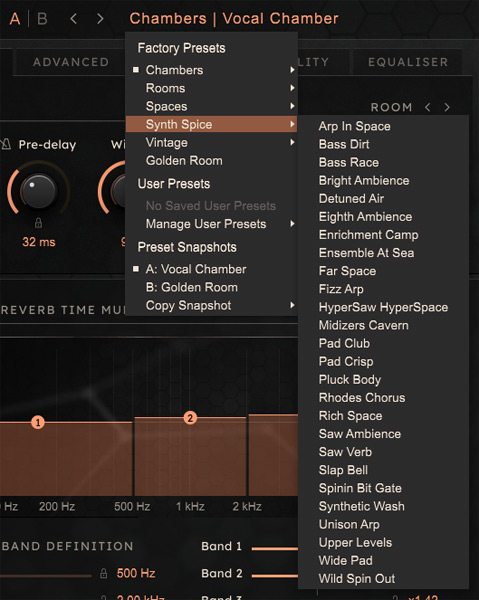Load the Arp In Space preset
479x600 pixels.
383,126
